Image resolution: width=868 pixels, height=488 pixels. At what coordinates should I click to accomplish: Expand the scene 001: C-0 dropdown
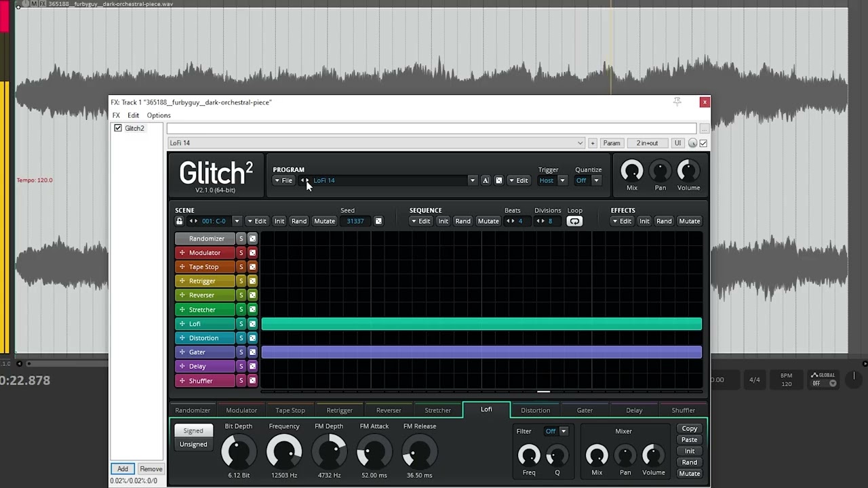pos(237,221)
